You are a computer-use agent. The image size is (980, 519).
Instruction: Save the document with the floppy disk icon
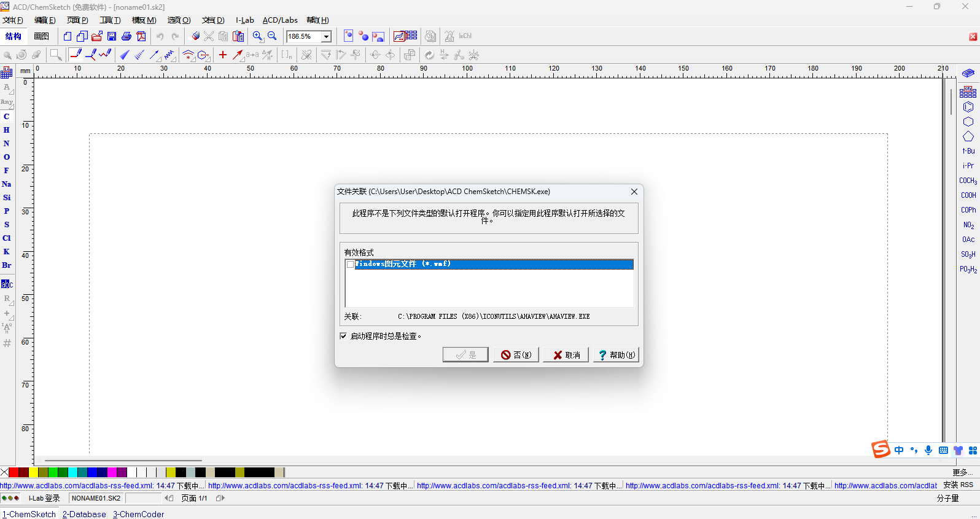coord(112,36)
